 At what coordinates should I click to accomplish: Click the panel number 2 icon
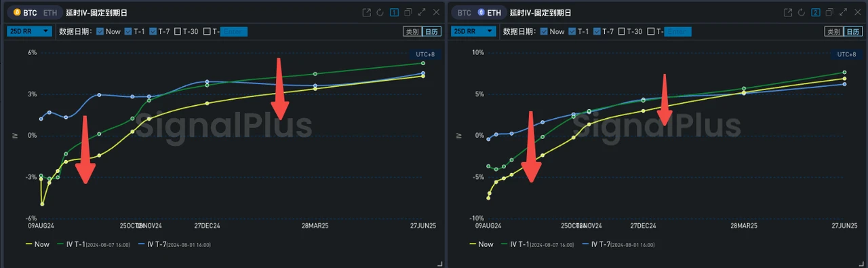(816, 12)
